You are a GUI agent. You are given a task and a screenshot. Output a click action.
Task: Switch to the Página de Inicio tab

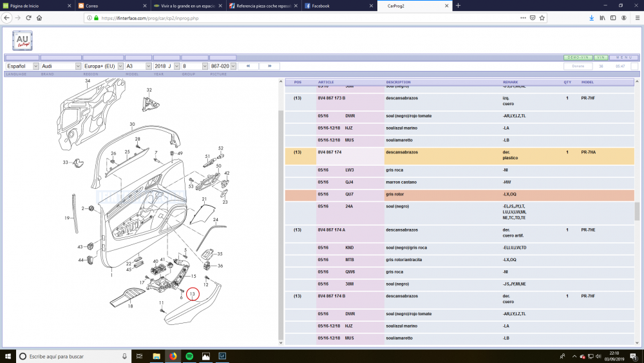[37, 6]
